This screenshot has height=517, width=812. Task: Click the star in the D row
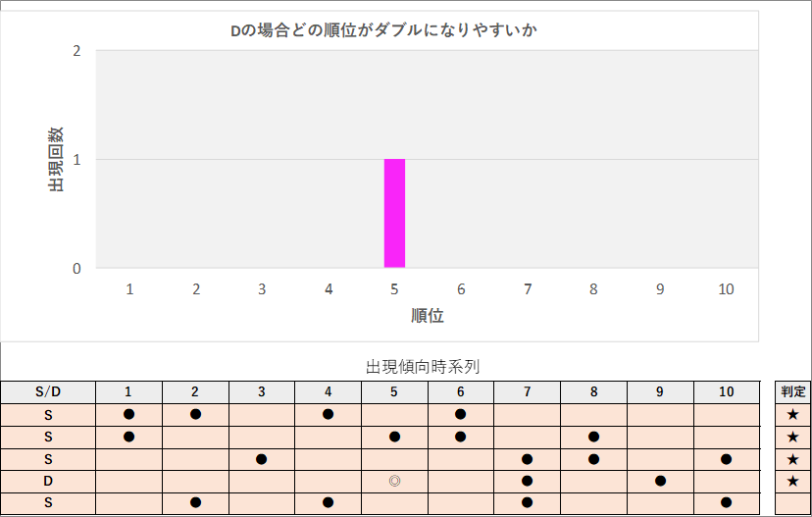[792, 482]
